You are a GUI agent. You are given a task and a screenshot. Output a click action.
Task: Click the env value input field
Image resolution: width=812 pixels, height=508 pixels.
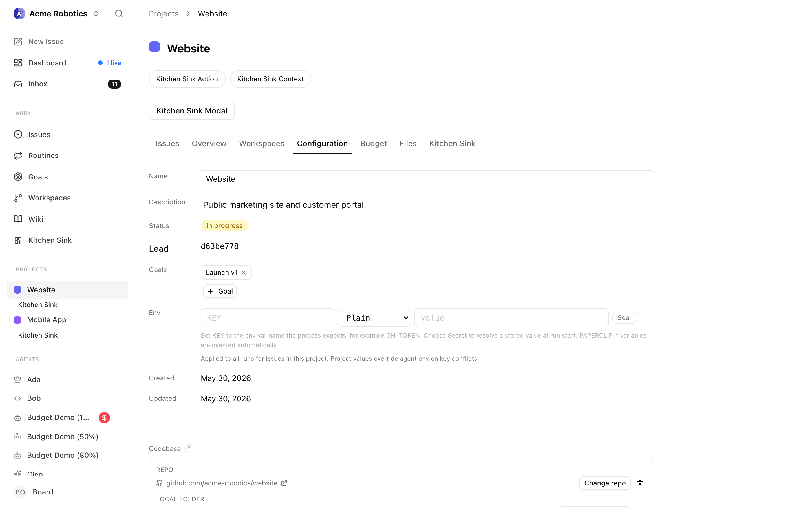point(512,318)
